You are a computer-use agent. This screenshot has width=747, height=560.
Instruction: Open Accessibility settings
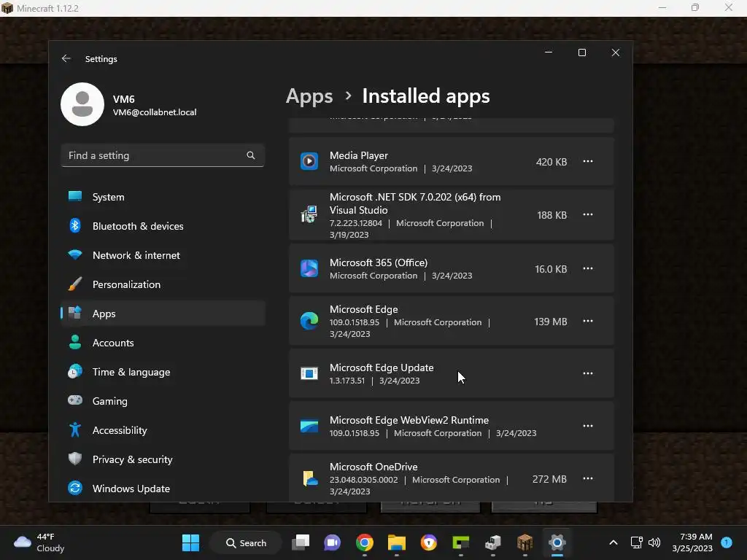tap(163, 430)
